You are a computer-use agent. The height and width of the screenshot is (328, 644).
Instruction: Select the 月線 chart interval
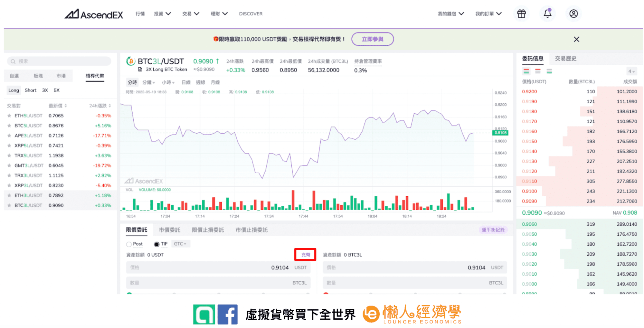click(215, 82)
